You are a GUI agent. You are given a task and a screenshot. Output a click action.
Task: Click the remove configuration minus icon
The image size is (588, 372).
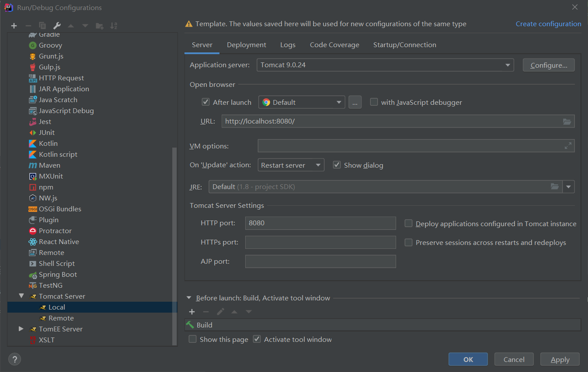(28, 26)
